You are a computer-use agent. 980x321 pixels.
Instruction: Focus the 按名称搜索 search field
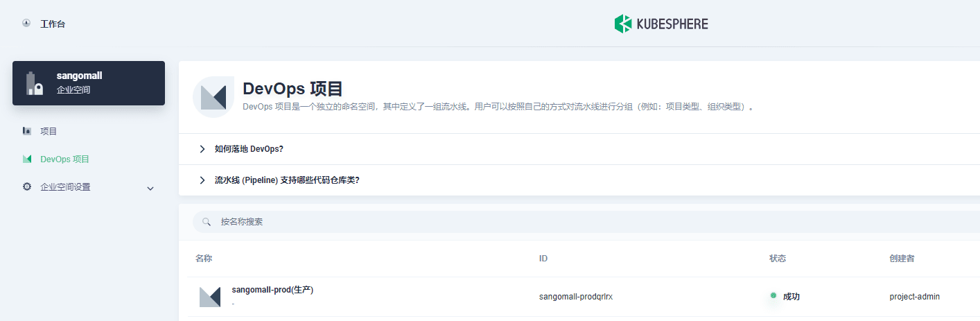586,222
